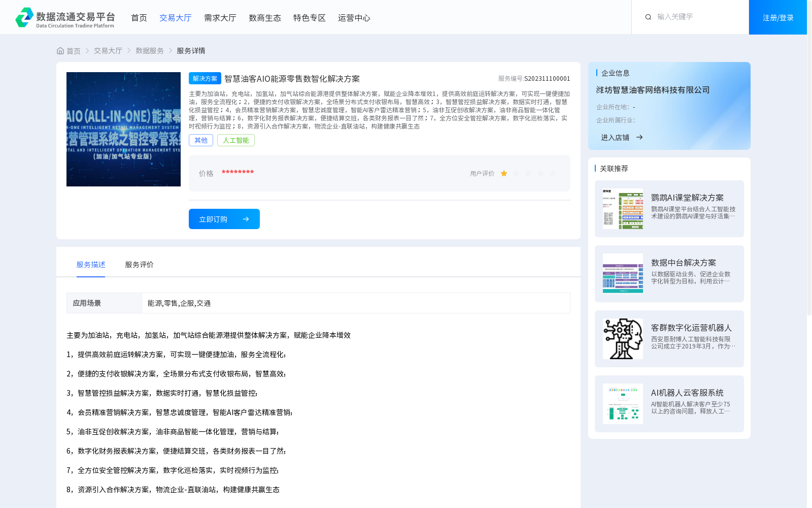812x508 pixels.
Task: Click 进入店铺 link
Action: (x=615, y=137)
